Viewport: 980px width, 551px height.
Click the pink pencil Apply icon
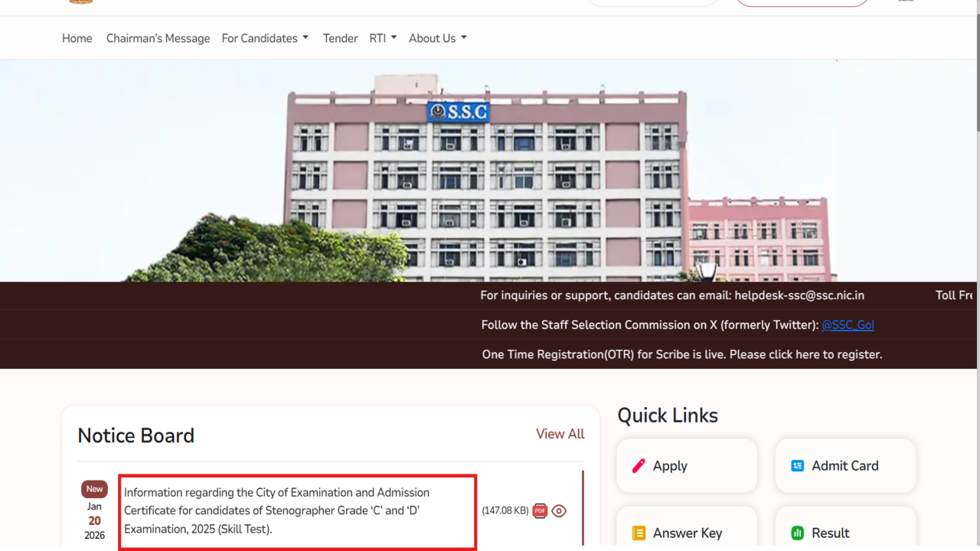pyautogui.click(x=639, y=466)
